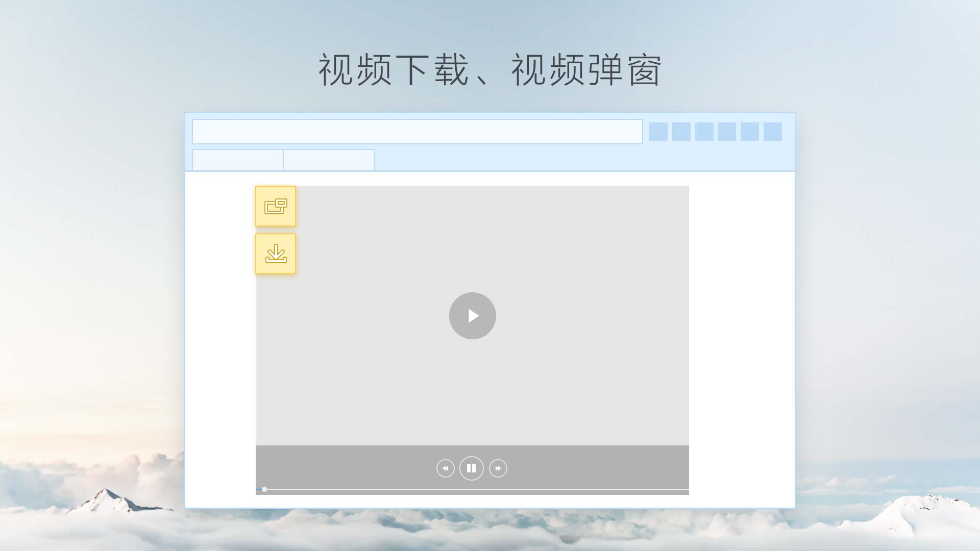Open the fast-forward control in the player bar

click(x=498, y=468)
